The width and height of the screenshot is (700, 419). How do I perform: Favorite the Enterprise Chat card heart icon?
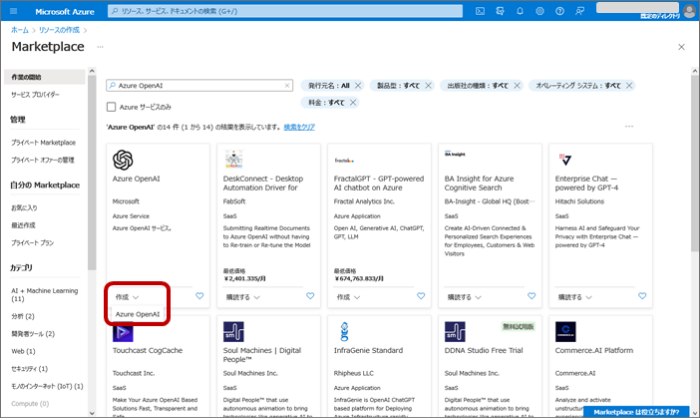pos(642,296)
